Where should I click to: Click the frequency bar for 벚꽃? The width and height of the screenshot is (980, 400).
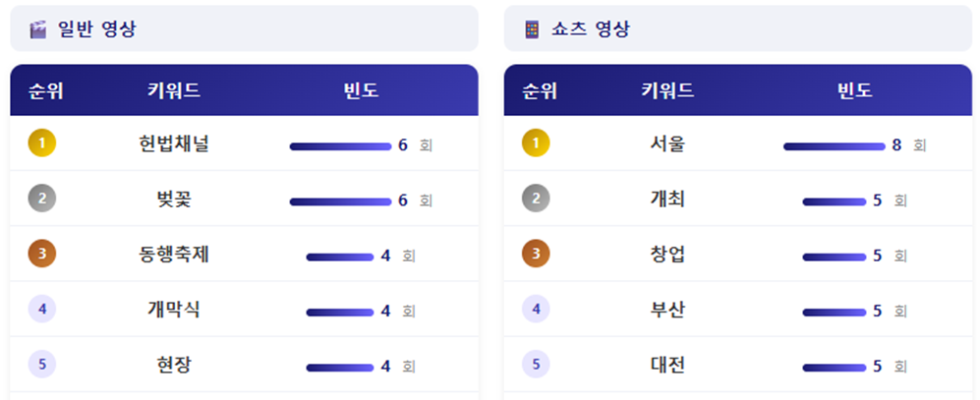click(x=339, y=201)
